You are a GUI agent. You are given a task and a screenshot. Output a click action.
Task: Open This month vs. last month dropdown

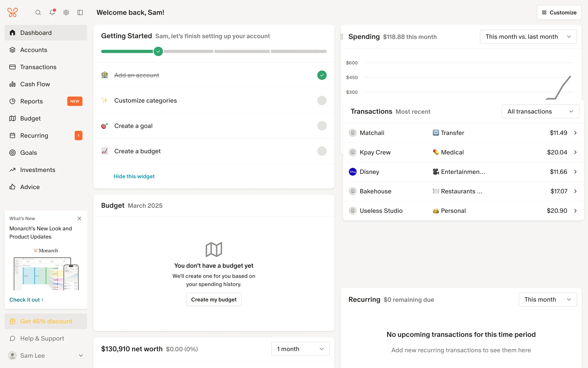point(528,37)
